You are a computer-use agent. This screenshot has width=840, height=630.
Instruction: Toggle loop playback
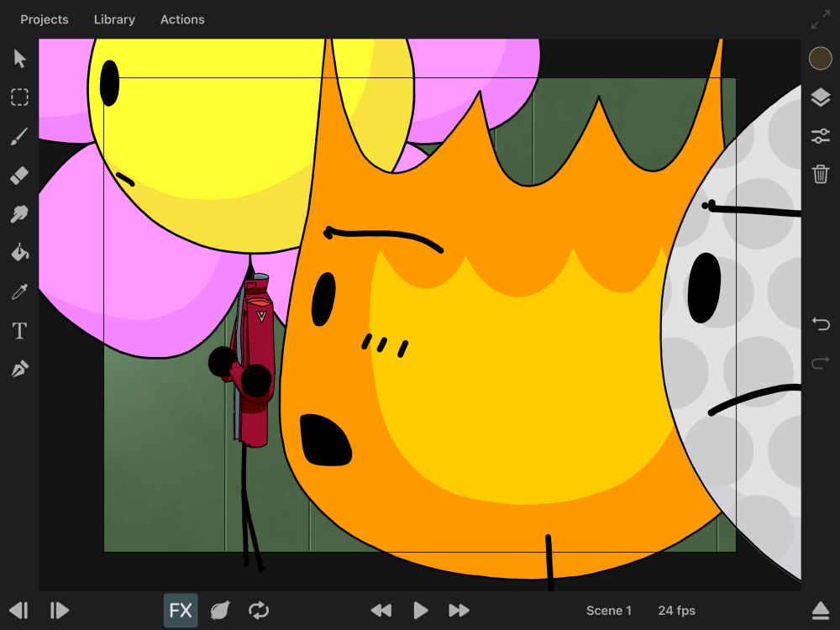[259, 610]
